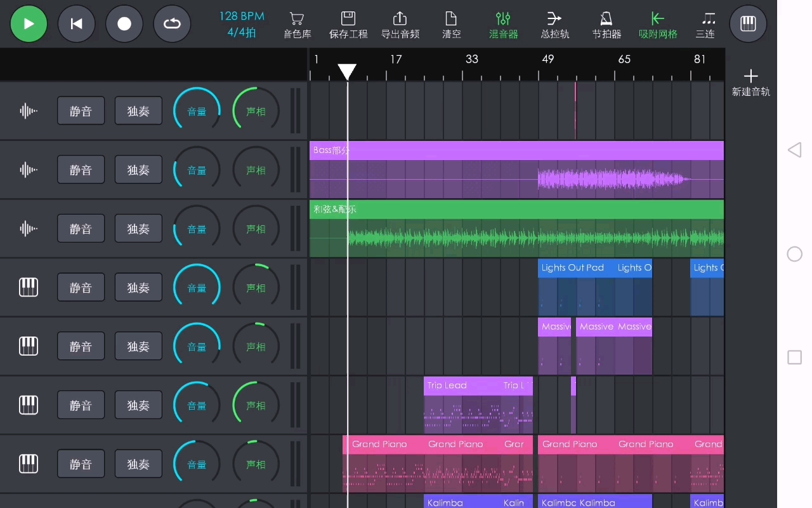Select the Lights Out Pad keyboard icon
This screenshot has width=812, height=508.
[29, 288]
